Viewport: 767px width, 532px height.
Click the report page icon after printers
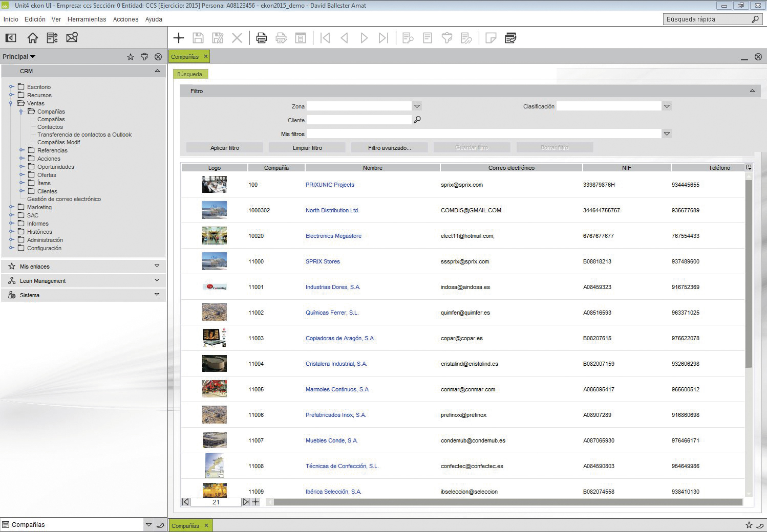pos(301,38)
